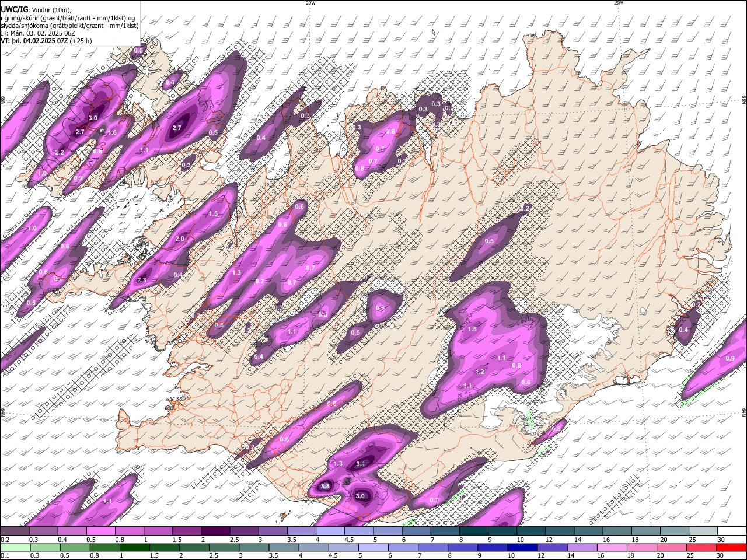Click the 4–4.5 pale lavender snow legend swatch
The height and width of the screenshot is (560, 747).
click(330, 531)
